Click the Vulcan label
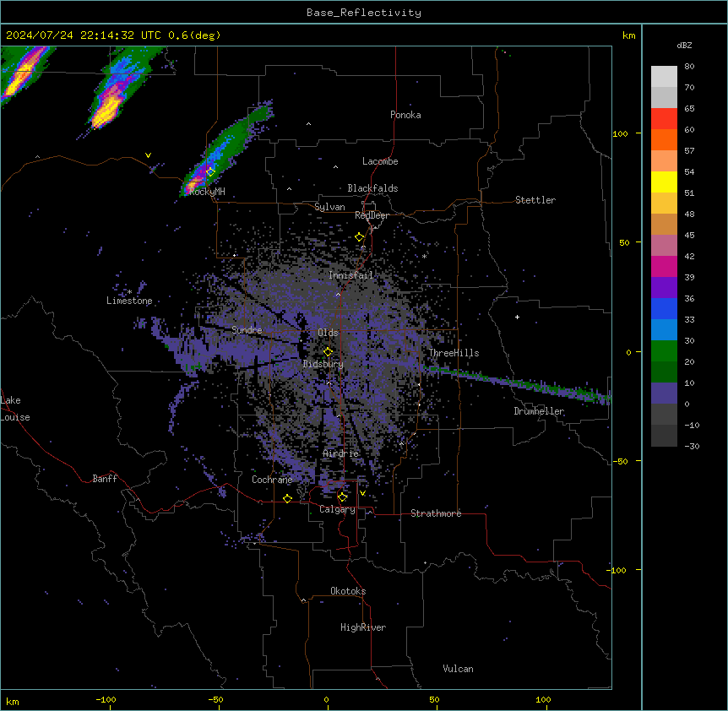Viewport: 728px width, 711px height. (x=459, y=669)
